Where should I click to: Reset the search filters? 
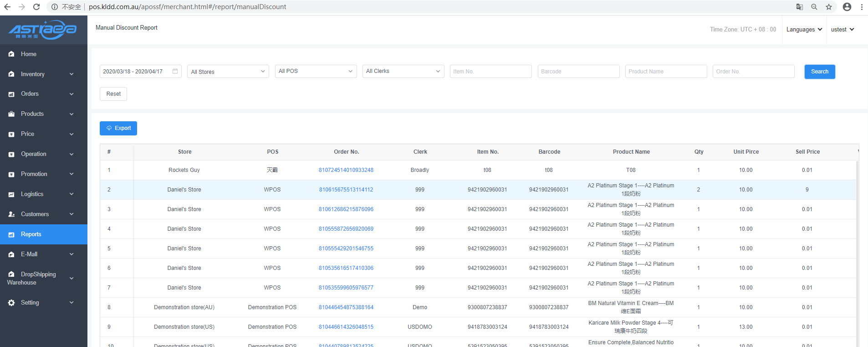coord(113,94)
